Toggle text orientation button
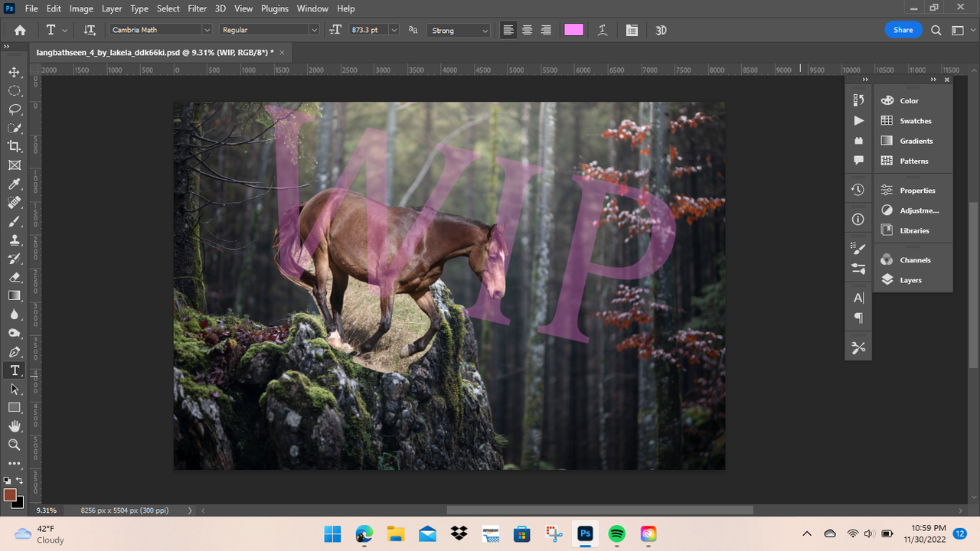Image resolution: width=980 pixels, height=551 pixels. tap(90, 30)
